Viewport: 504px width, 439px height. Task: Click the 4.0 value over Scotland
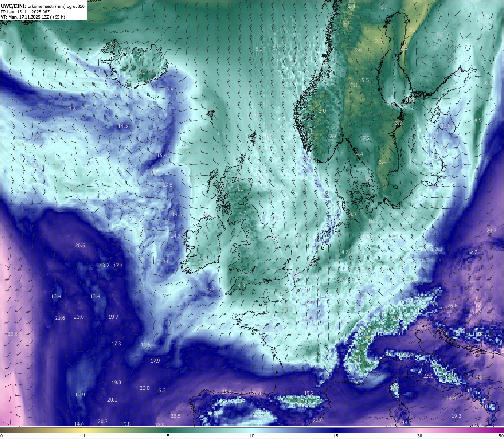pyautogui.click(x=240, y=189)
